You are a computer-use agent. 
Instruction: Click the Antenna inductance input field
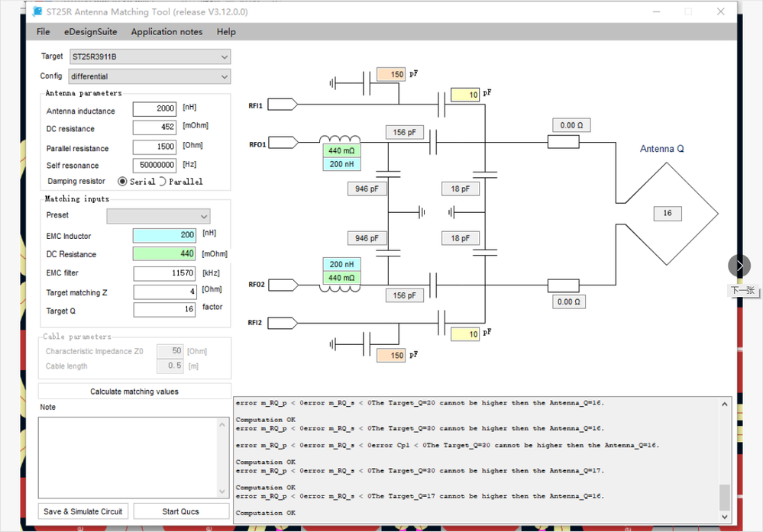click(154, 110)
